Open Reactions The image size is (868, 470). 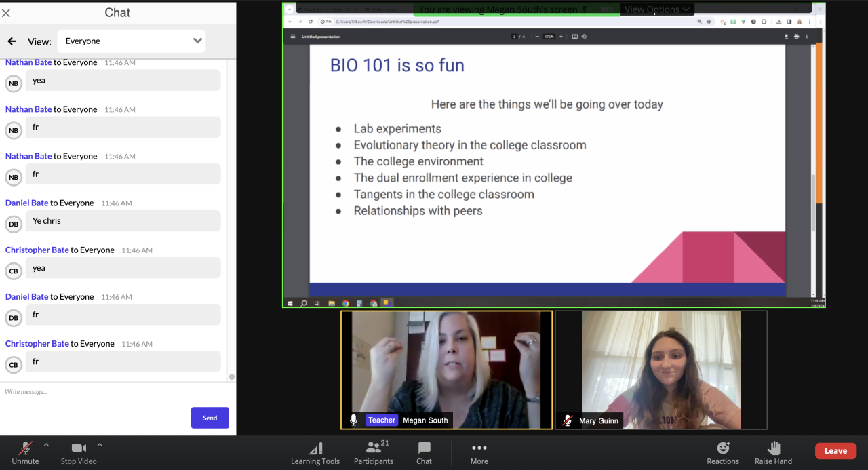(723, 453)
